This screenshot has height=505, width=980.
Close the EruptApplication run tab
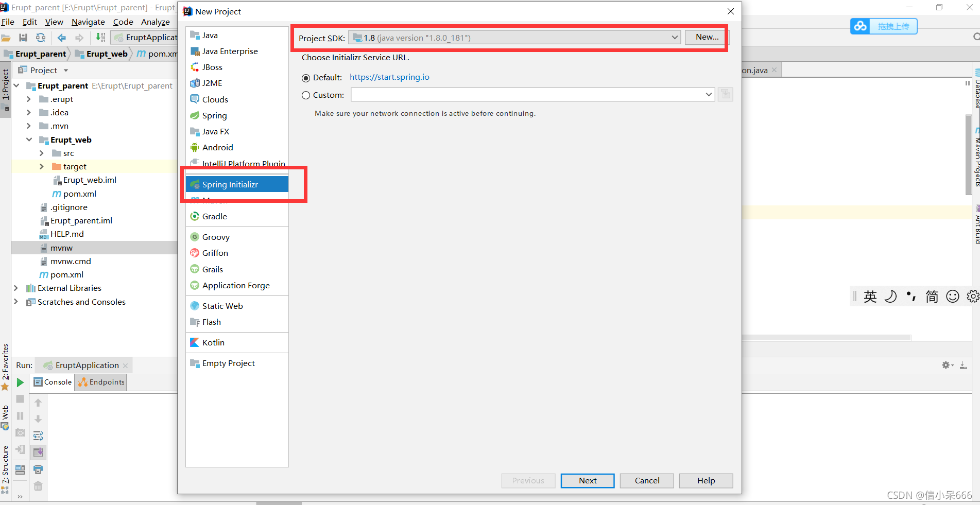[125, 365]
